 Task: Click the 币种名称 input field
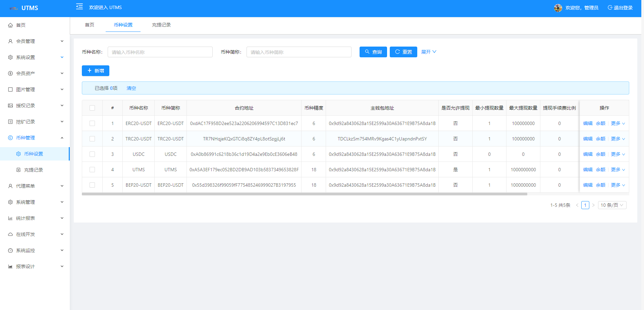tap(160, 52)
